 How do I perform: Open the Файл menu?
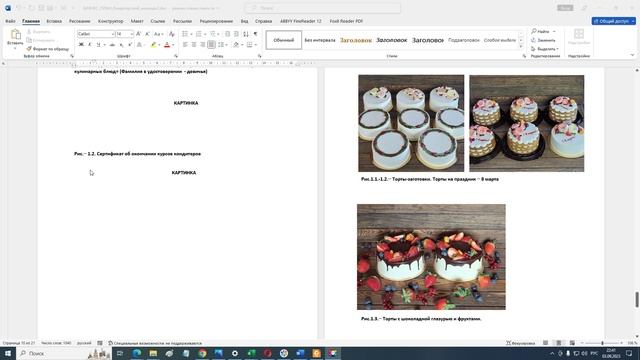pyautogui.click(x=10, y=21)
